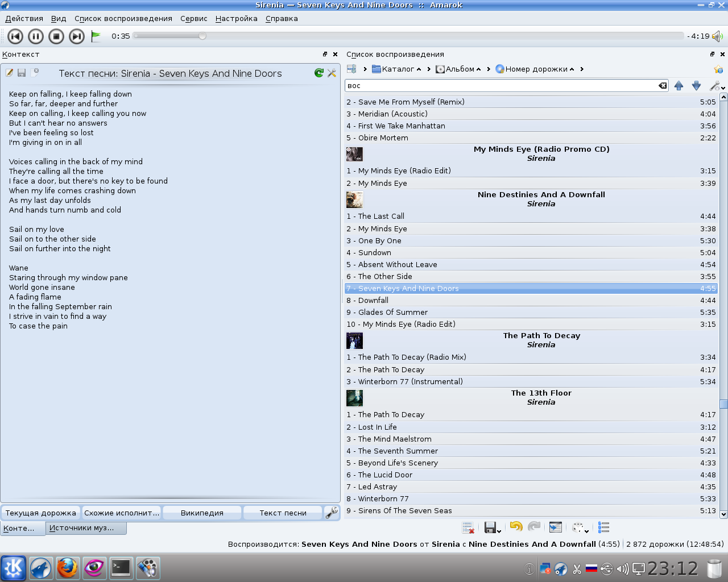Switch to Схожие исполнители applet
Viewport: 728px width, 582px height.
(x=122, y=513)
